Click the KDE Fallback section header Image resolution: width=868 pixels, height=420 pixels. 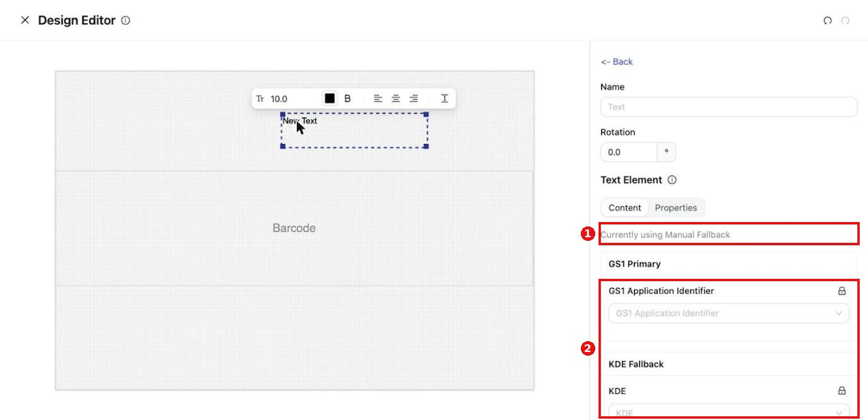coord(729,364)
